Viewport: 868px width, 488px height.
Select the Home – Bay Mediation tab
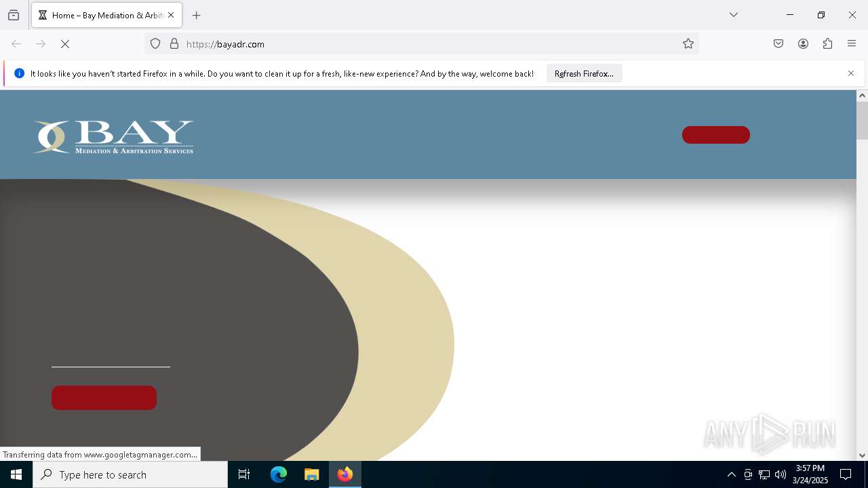[106, 15]
